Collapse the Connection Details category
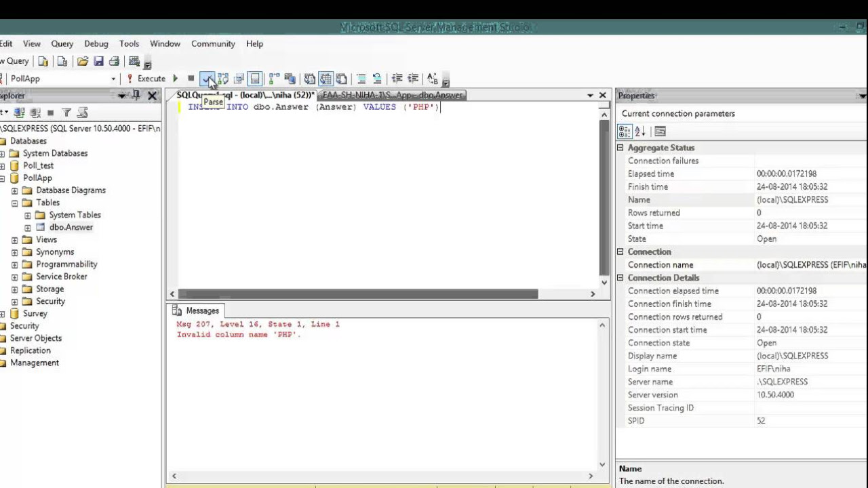 620,278
